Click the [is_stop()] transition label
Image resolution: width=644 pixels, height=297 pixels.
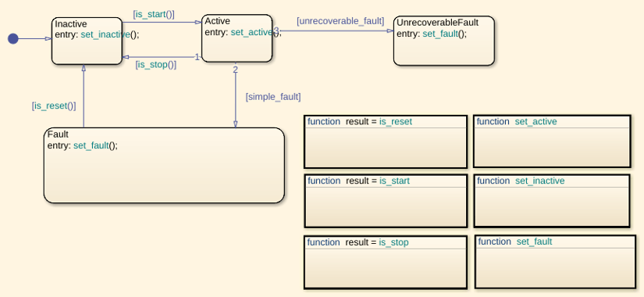(156, 65)
